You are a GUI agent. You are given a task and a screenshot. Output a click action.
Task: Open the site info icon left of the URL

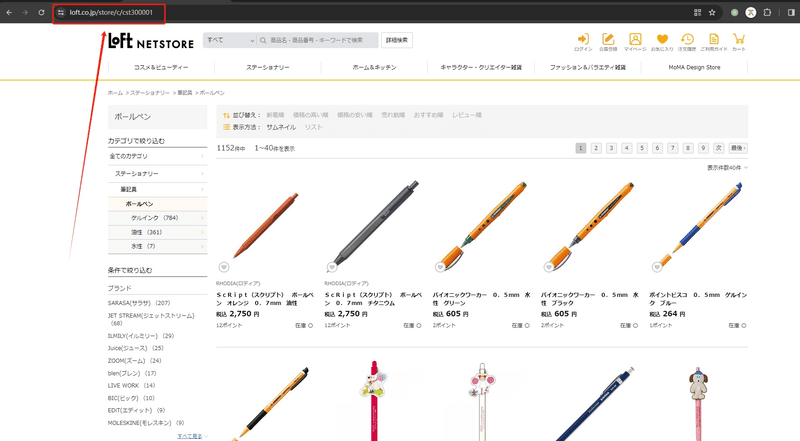61,12
